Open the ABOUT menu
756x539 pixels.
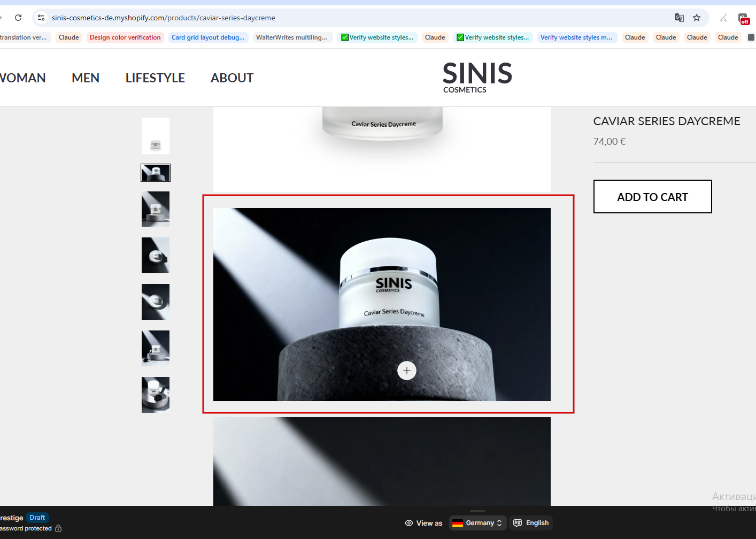(x=232, y=78)
